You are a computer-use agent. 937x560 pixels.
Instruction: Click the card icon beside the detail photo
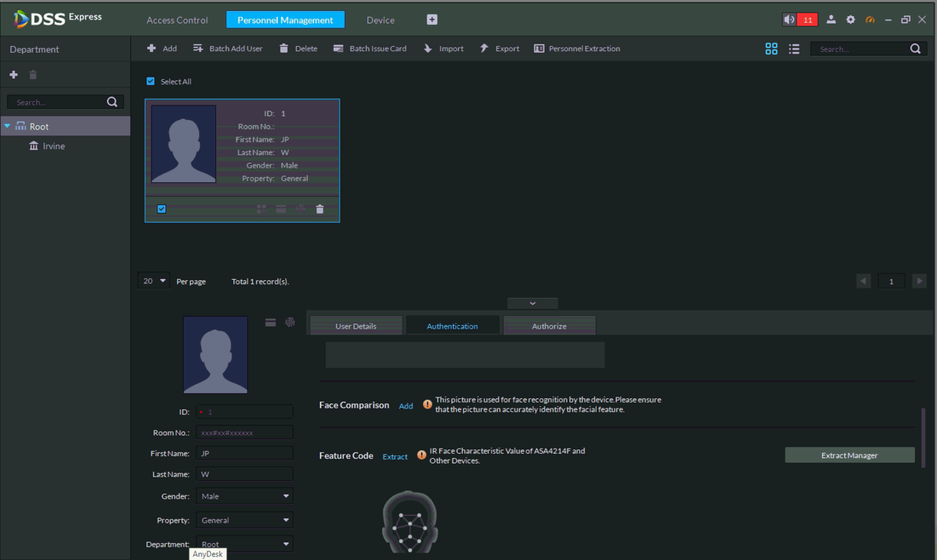pyautogui.click(x=271, y=322)
